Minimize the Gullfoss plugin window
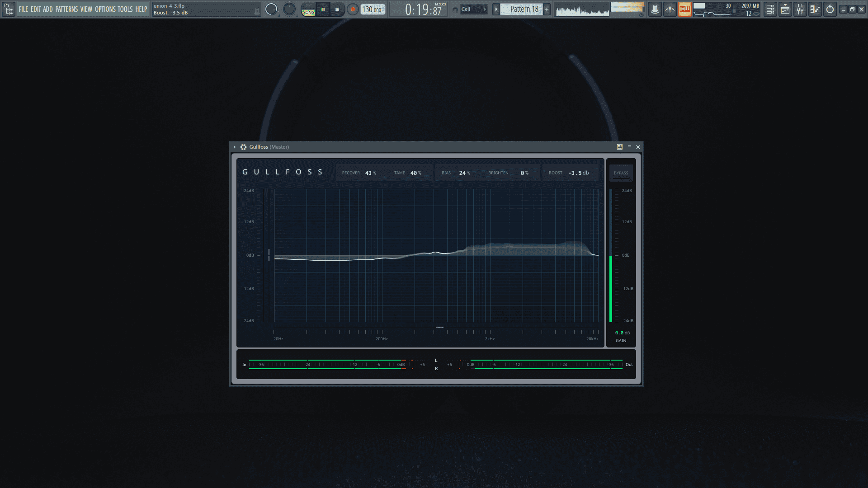This screenshot has width=868, height=488. pos(629,147)
